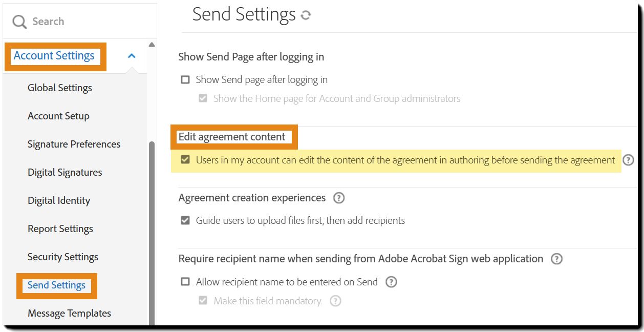Open Message Templates link

coord(69,313)
